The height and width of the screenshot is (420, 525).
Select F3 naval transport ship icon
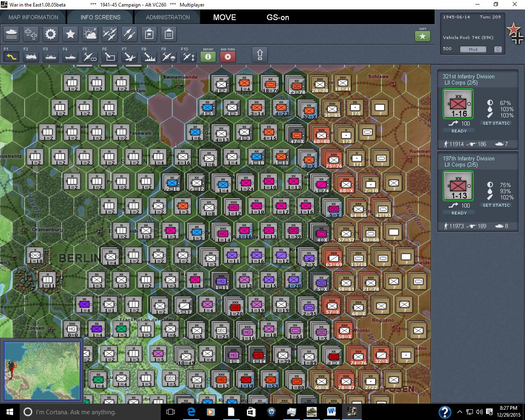tap(51, 57)
